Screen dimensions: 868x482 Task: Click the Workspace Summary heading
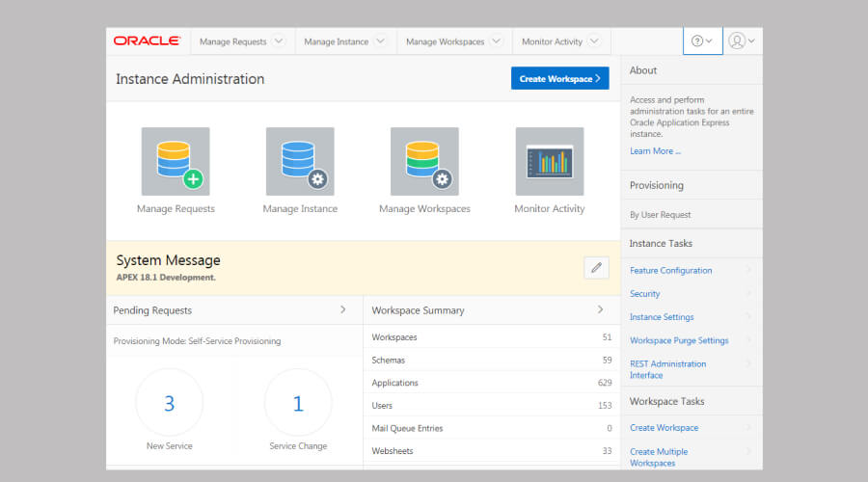(x=418, y=310)
